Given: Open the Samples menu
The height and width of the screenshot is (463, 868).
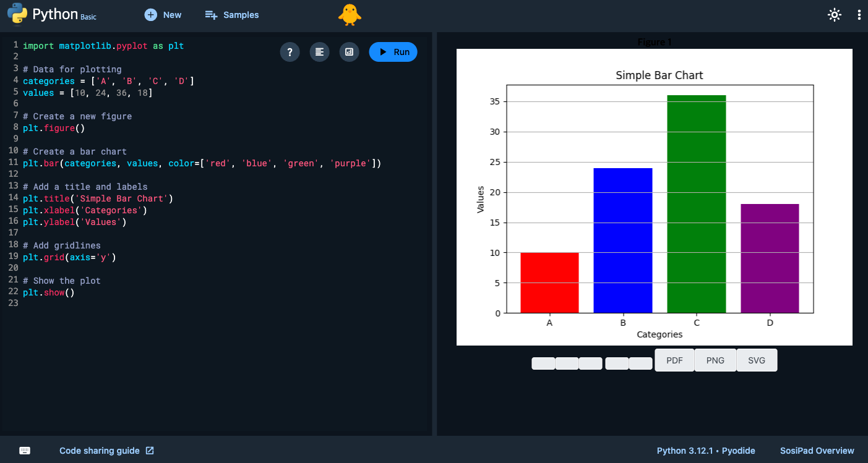Looking at the screenshot, I should pyautogui.click(x=231, y=15).
